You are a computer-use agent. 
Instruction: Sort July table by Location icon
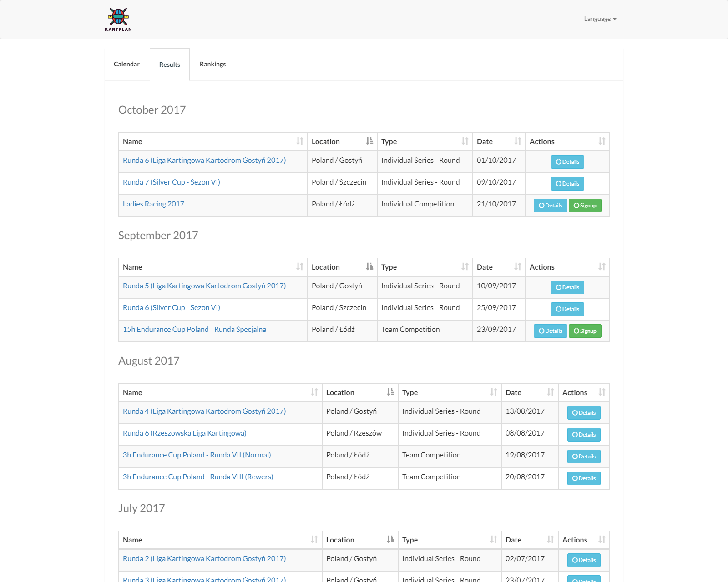coord(390,540)
